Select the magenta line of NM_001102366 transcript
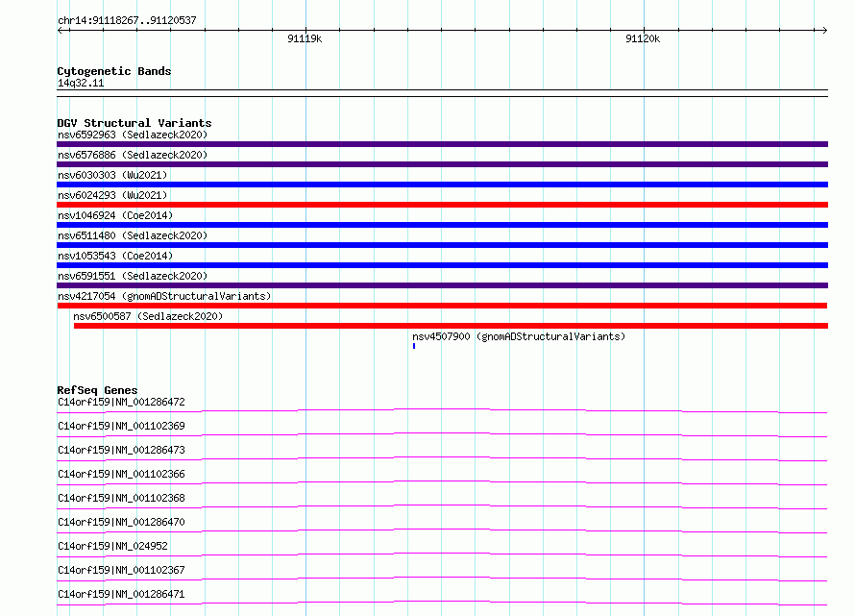Screen dimensions: 855x616 [442, 482]
